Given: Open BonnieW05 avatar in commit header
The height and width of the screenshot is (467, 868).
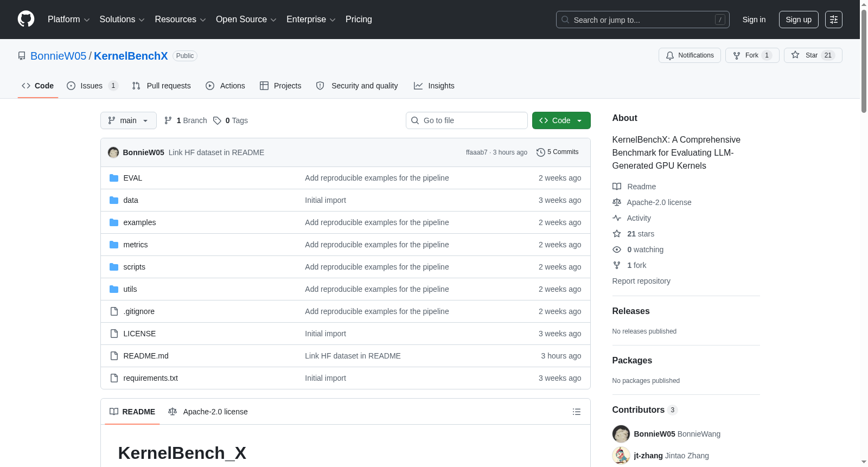Looking at the screenshot, I should tap(113, 152).
